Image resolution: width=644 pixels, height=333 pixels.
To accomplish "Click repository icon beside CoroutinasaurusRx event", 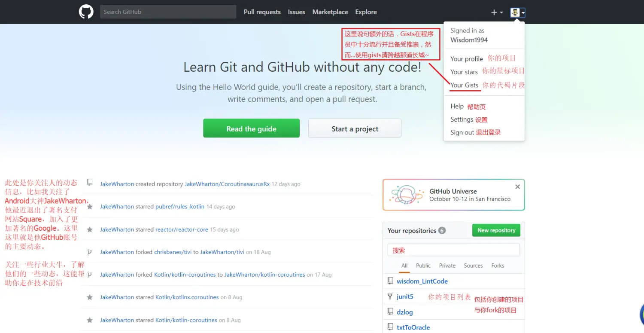I will tap(90, 182).
